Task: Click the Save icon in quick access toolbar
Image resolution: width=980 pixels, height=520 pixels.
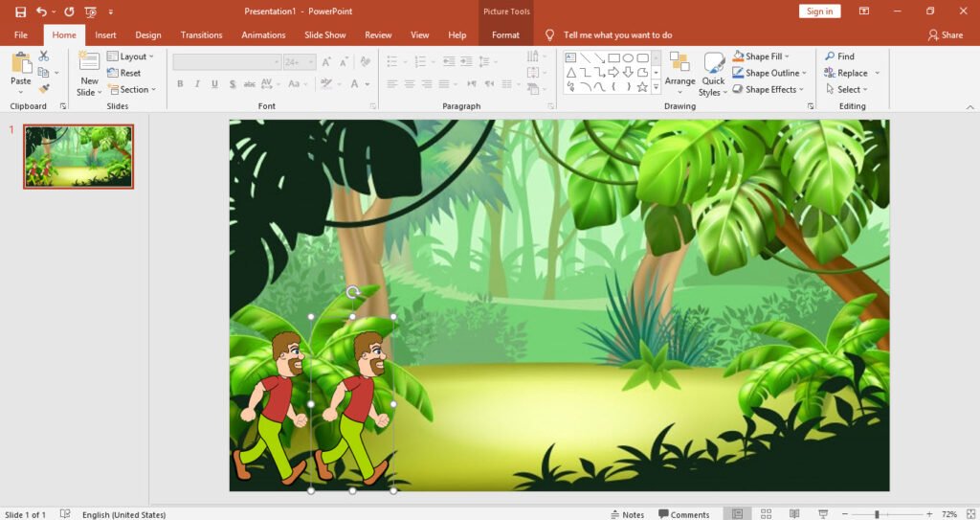Action: (x=21, y=11)
